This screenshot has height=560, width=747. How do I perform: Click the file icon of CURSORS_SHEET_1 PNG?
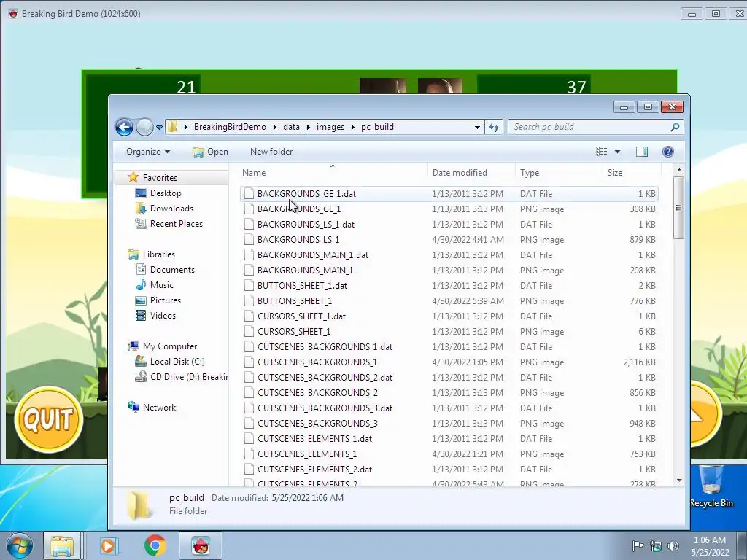(x=249, y=332)
